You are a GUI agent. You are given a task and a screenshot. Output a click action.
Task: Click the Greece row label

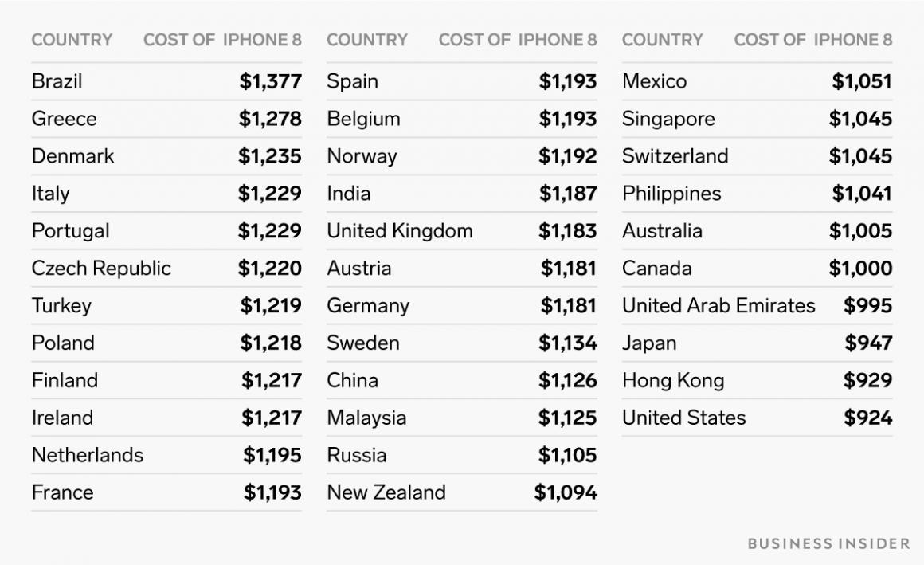[x=64, y=119]
